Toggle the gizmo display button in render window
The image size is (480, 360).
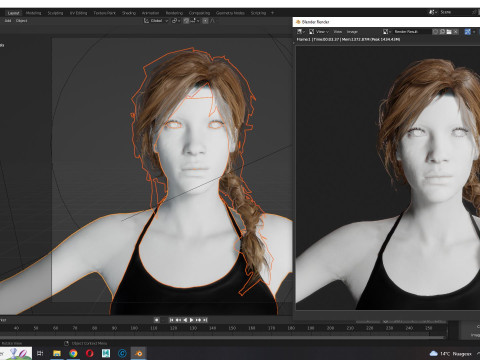(467, 32)
